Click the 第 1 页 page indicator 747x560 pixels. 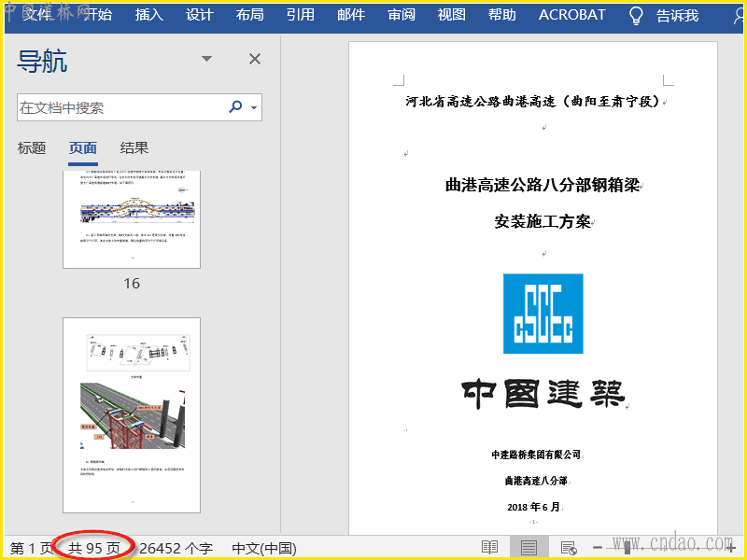(x=32, y=548)
